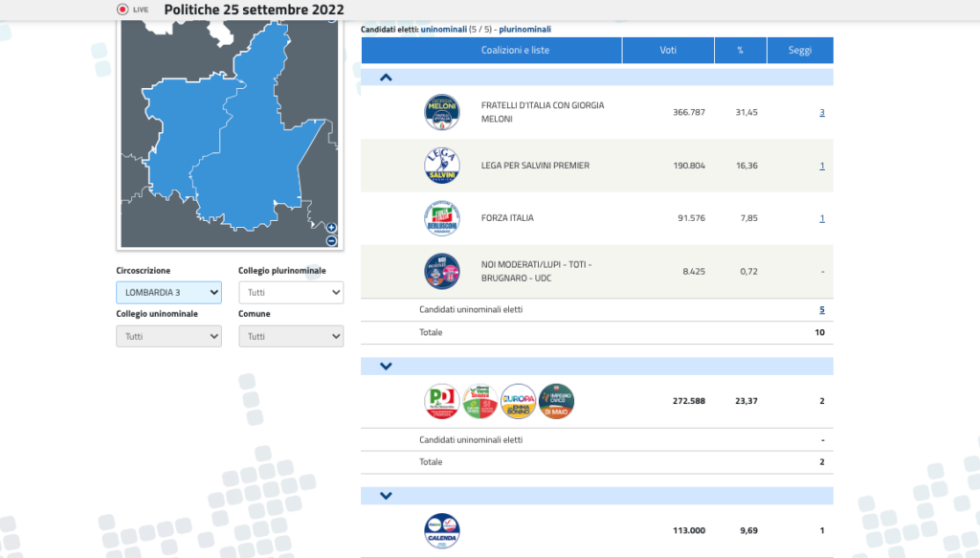980x558 pixels.
Task: Click the Calenda percentage 9,69
Action: pos(748,530)
